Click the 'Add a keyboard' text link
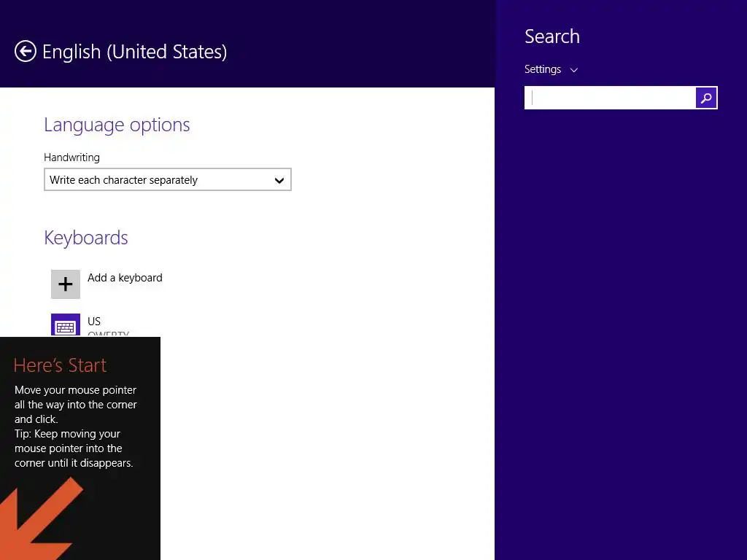 click(x=125, y=278)
